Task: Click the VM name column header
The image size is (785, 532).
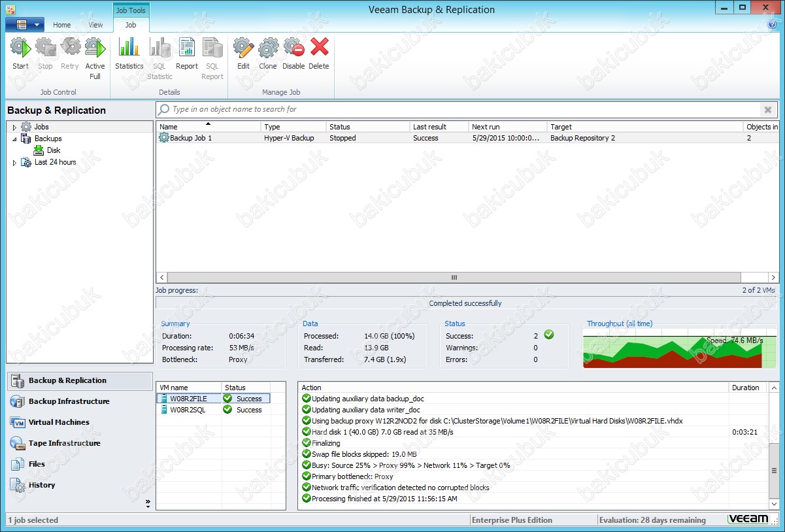Action: coord(189,388)
